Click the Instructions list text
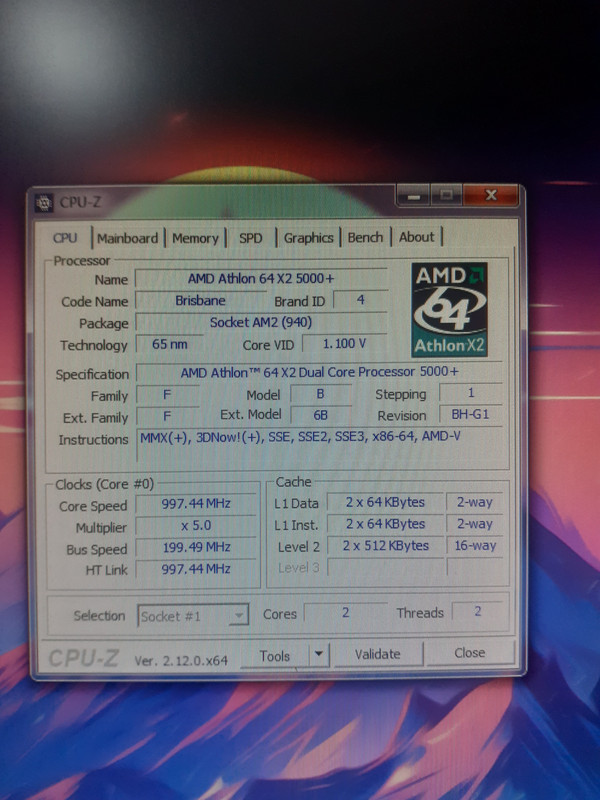This screenshot has height=800, width=600. (x=301, y=437)
